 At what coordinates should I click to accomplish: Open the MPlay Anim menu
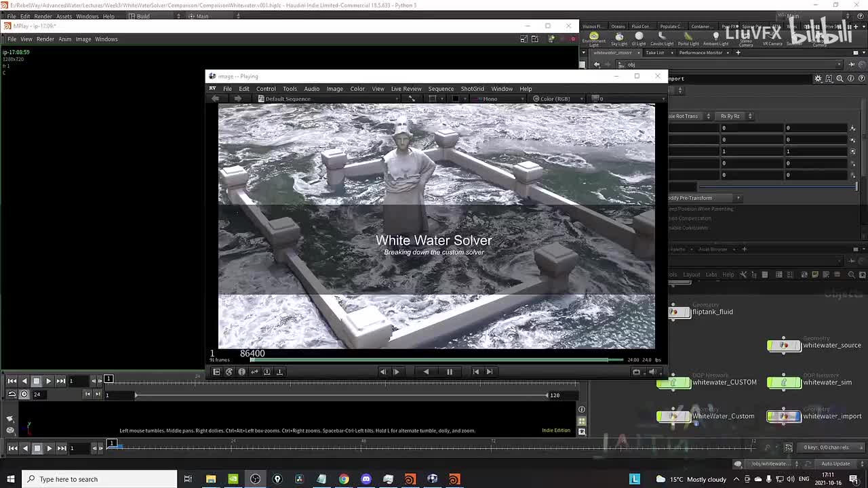[64, 39]
